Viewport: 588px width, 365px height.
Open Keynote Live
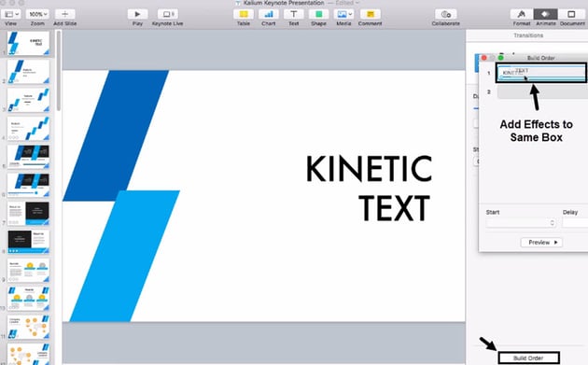pos(168,14)
